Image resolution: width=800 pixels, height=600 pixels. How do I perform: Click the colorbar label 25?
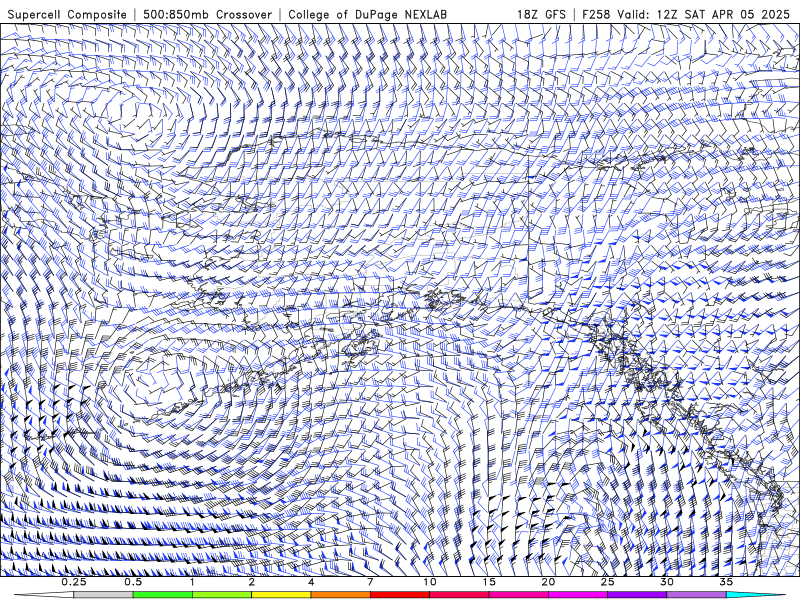(x=607, y=582)
